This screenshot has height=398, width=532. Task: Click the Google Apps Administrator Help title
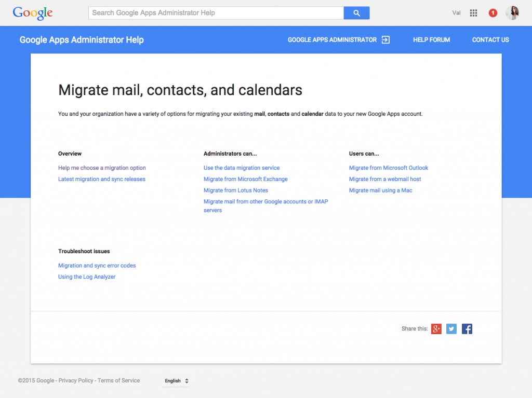click(x=82, y=39)
